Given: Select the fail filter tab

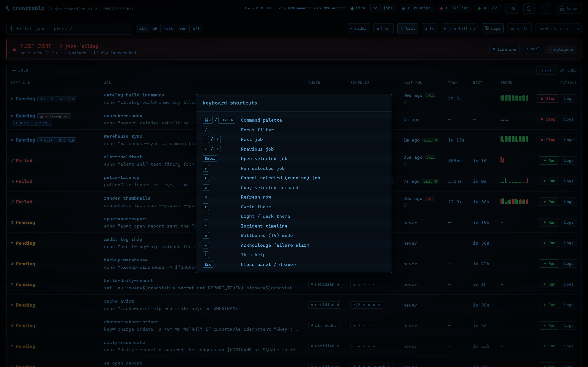Looking at the screenshot, I should tap(168, 29).
